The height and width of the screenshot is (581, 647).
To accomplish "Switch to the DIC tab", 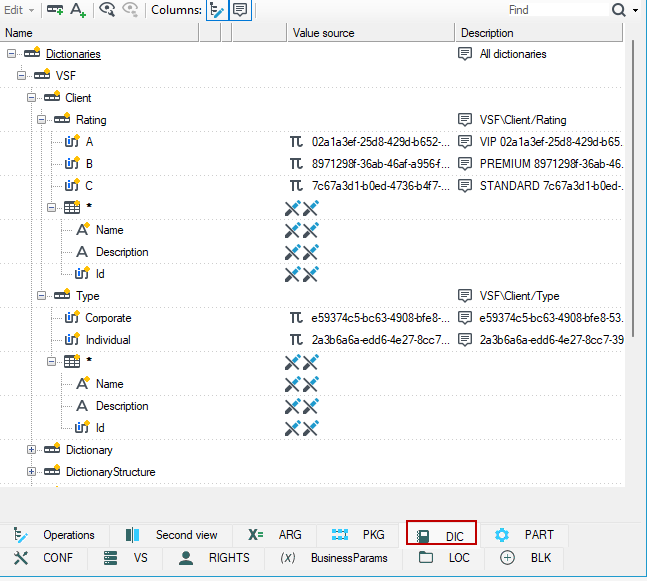I will click(441, 535).
